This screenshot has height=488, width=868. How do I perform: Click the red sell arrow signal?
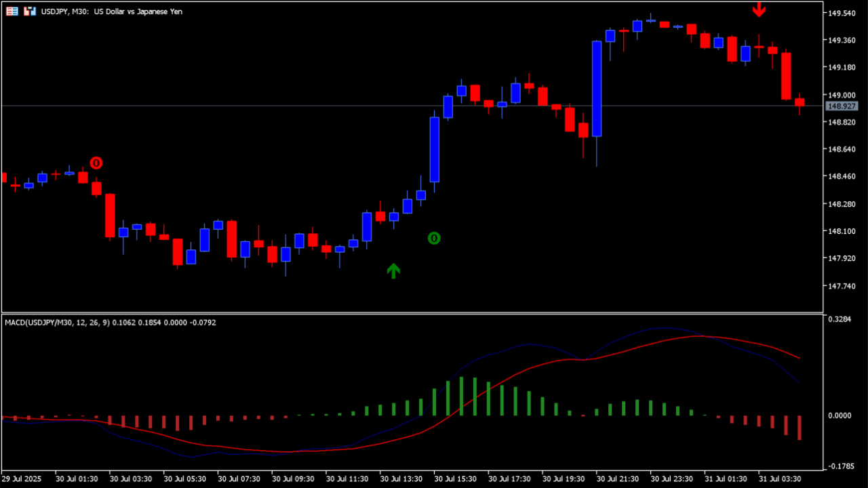[759, 10]
